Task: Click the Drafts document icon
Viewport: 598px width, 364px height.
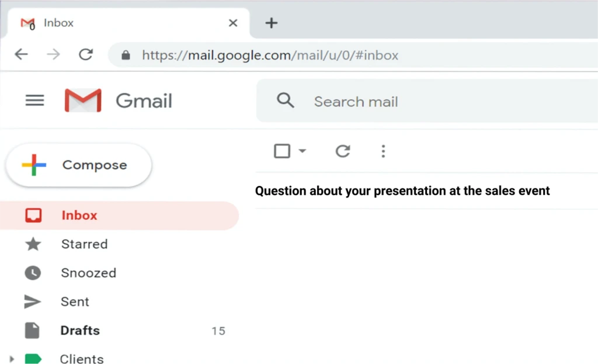Action: pyautogui.click(x=33, y=330)
